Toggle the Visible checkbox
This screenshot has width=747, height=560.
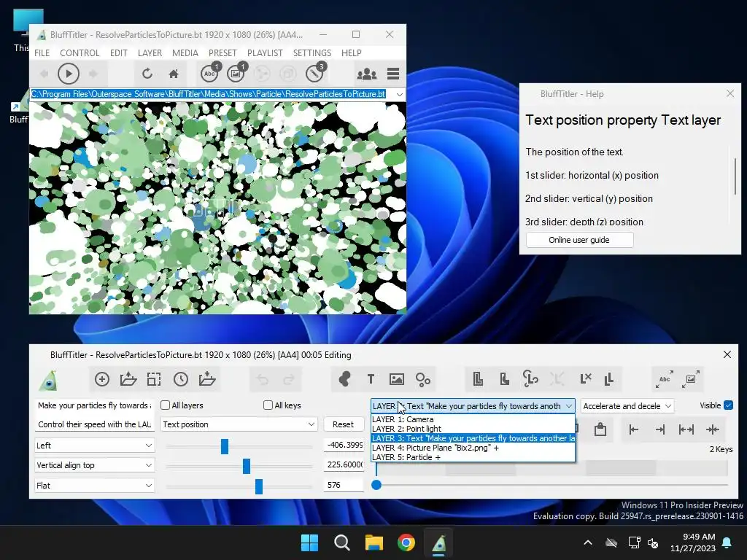tap(728, 405)
